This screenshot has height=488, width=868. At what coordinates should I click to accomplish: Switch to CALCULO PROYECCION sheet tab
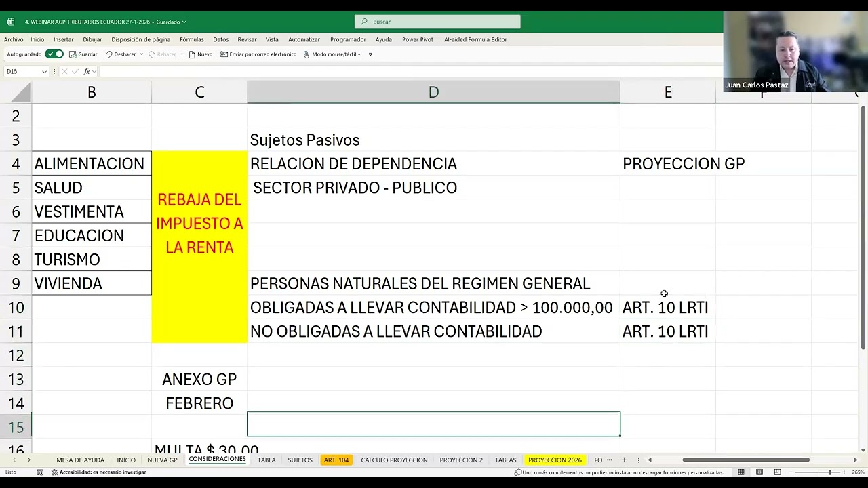394,460
